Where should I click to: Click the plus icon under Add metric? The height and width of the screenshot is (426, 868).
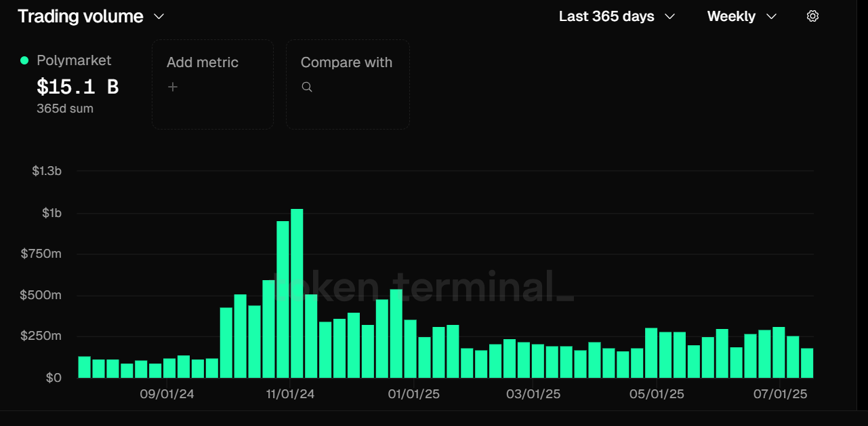tap(173, 87)
